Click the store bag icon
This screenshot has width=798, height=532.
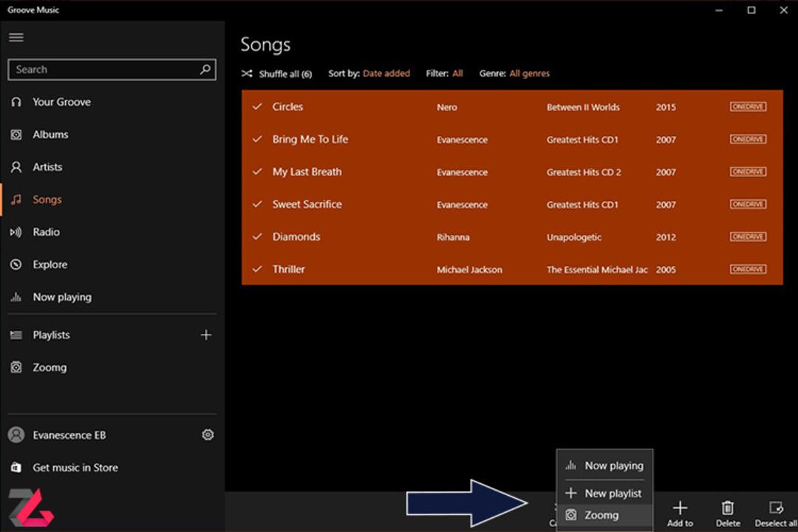pyautogui.click(x=16, y=467)
